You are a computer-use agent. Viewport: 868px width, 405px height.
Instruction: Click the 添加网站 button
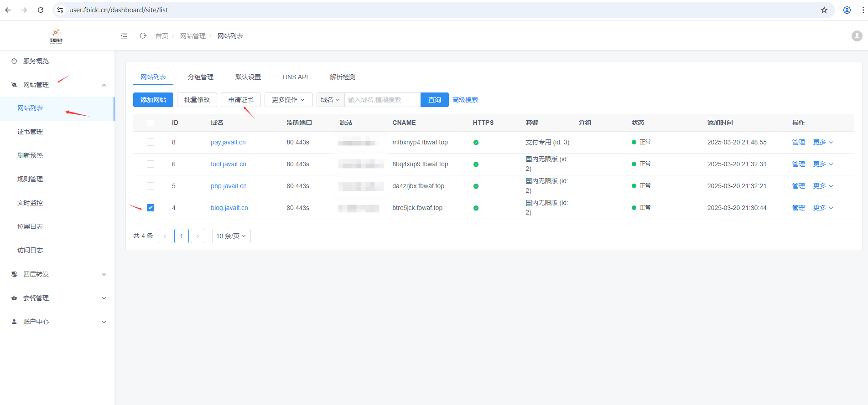[x=153, y=100]
